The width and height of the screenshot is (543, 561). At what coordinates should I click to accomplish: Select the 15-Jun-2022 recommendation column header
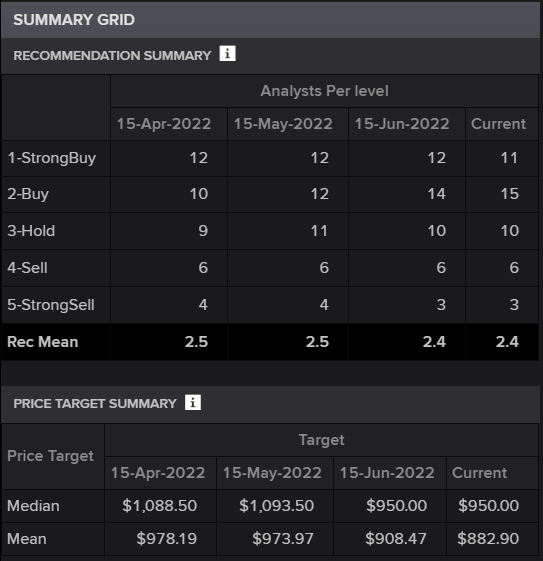pyautogui.click(x=402, y=124)
